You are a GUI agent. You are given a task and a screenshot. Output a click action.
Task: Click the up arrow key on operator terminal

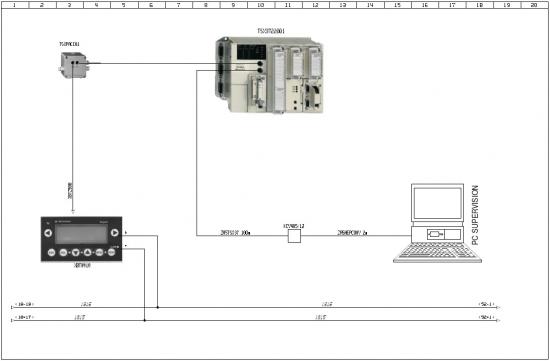[88, 252]
